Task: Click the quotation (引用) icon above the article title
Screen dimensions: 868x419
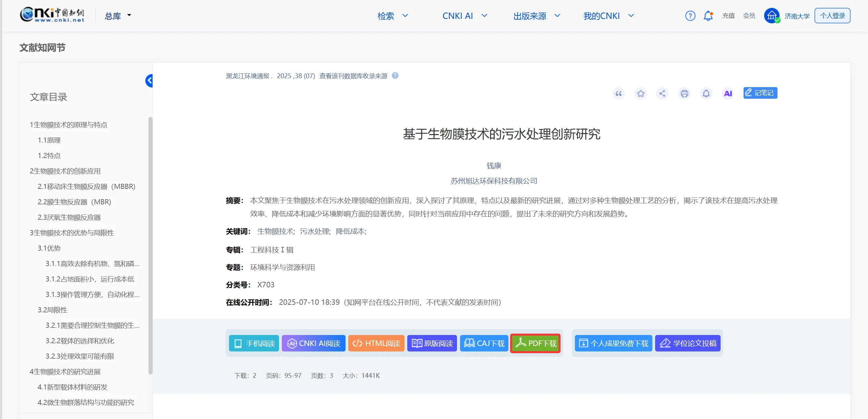Action: click(618, 93)
